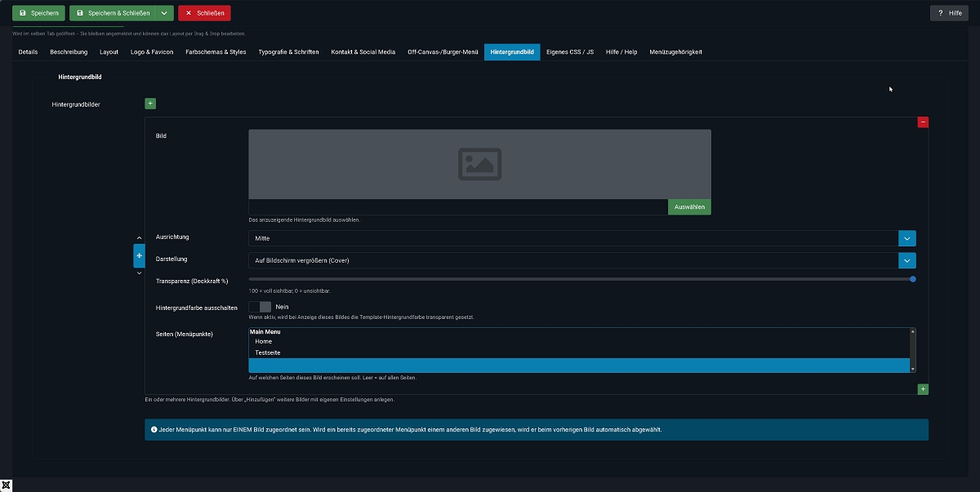Image resolution: width=980 pixels, height=492 pixels.
Task: Click Speichern & Schließen button
Action: 112,13
